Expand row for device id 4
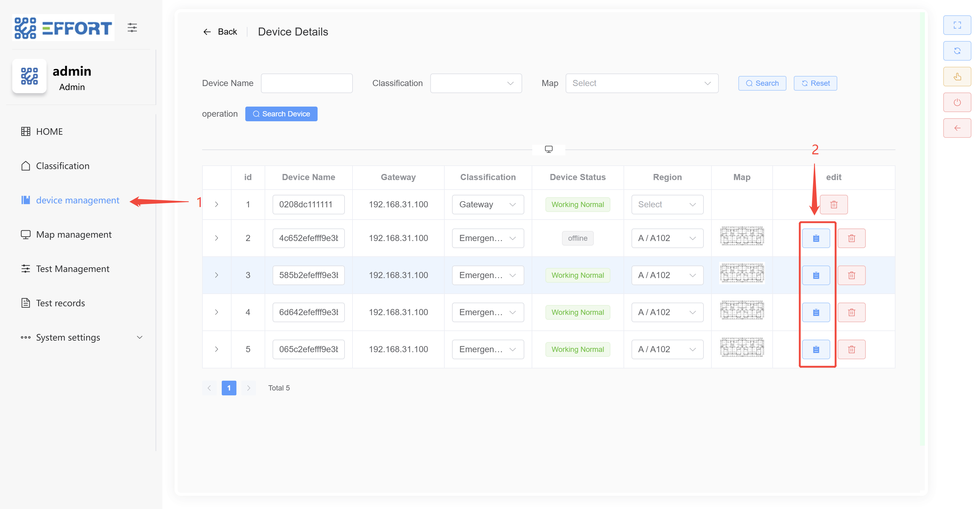Screen dimensions: 980x509 [x=217, y=312]
